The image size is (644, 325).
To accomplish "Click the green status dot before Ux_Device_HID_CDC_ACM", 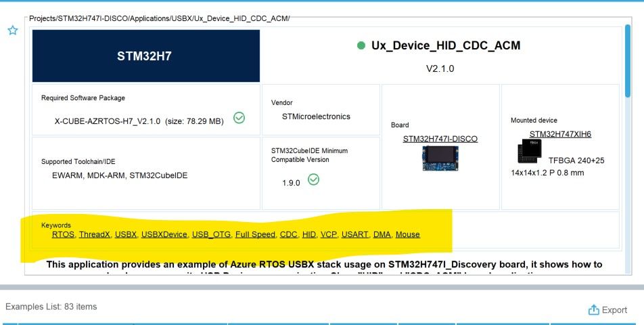I will pyautogui.click(x=361, y=45).
